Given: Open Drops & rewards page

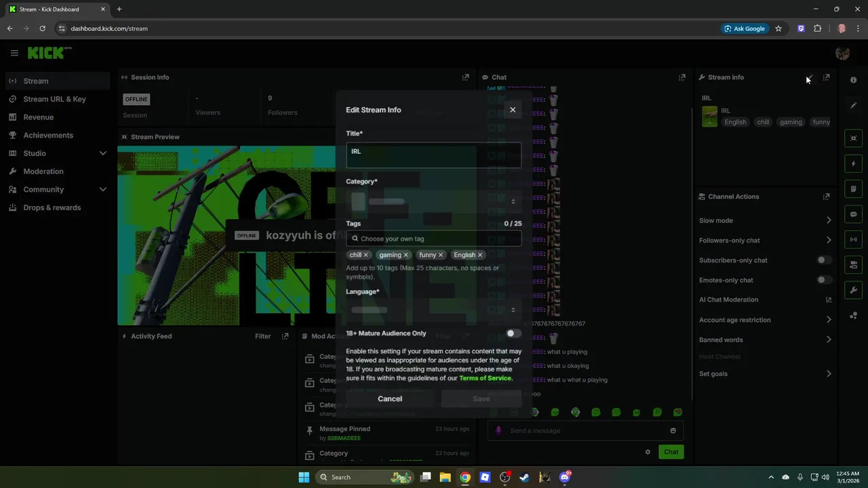Looking at the screenshot, I should 58,207.
